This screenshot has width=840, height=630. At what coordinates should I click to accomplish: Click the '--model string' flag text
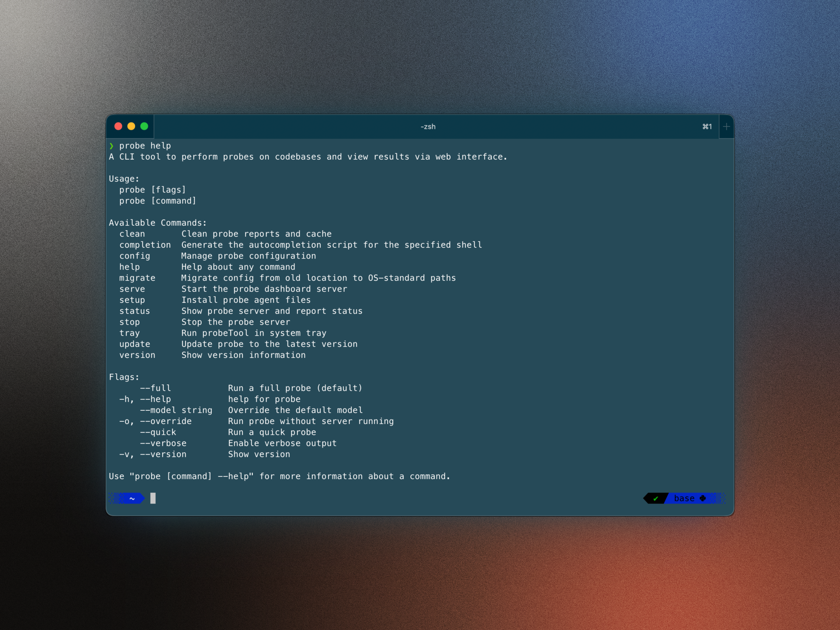176,410
